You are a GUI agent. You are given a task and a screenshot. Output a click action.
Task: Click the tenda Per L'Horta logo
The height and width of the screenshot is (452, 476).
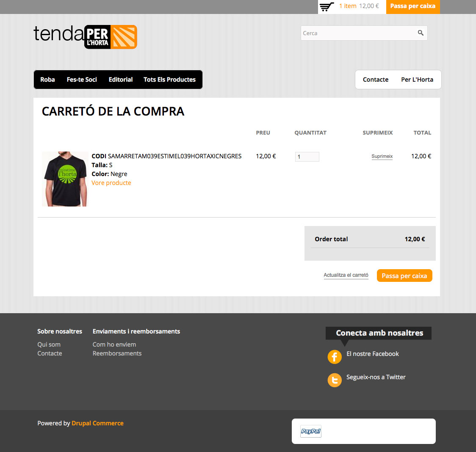point(85,37)
